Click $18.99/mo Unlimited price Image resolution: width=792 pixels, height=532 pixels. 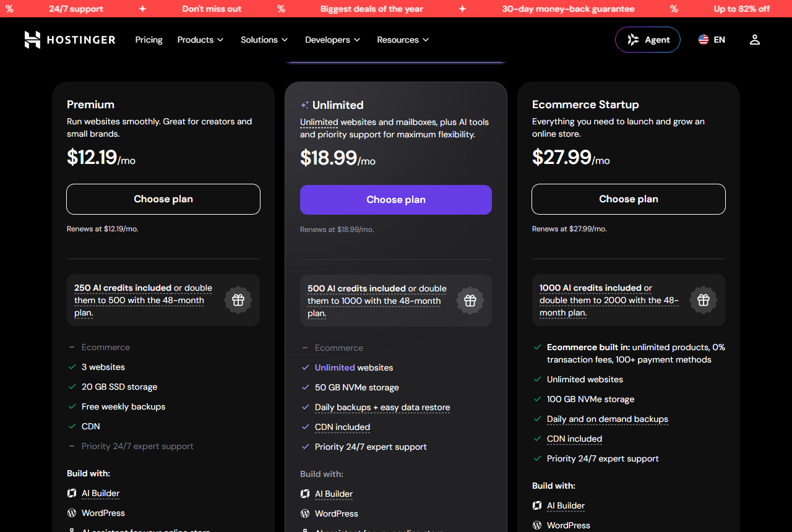point(338,158)
